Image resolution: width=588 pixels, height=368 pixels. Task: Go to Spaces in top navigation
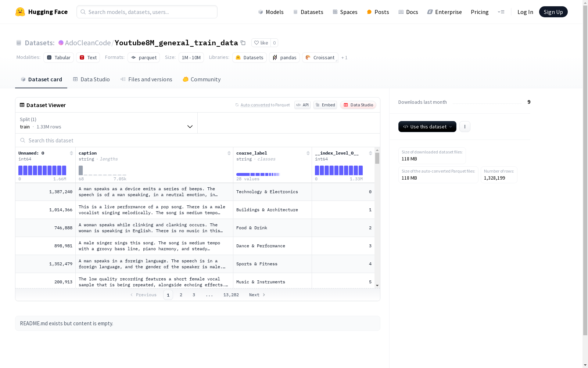(345, 12)
